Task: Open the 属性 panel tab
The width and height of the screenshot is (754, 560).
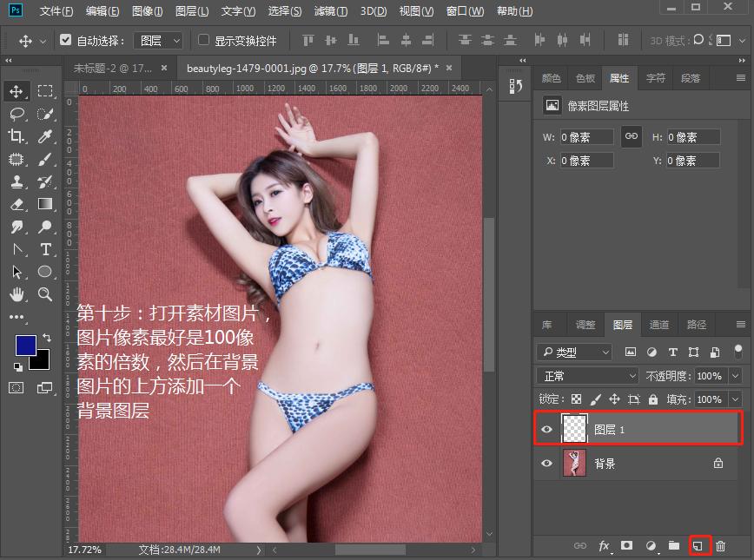Action: point(619,77)
